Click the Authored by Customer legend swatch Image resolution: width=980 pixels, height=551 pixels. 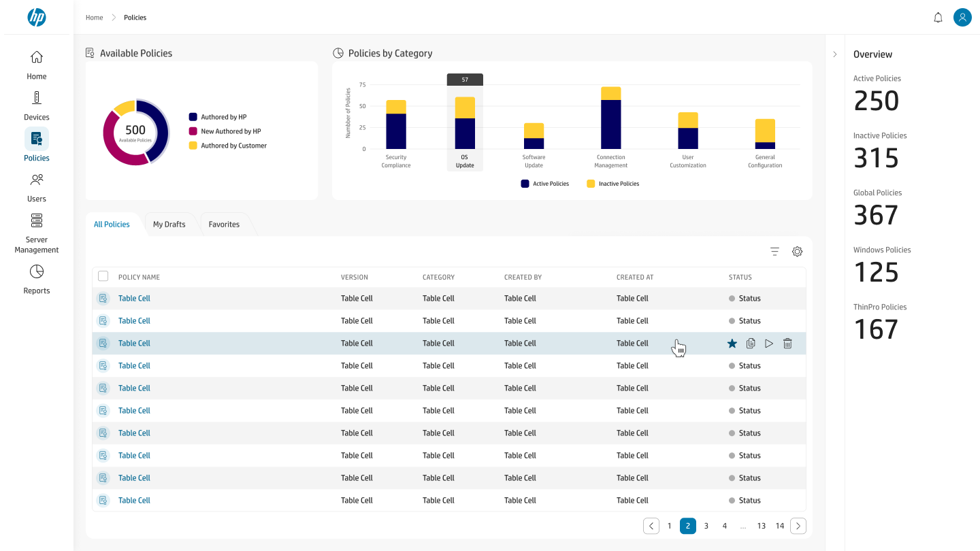click(193, 146)
